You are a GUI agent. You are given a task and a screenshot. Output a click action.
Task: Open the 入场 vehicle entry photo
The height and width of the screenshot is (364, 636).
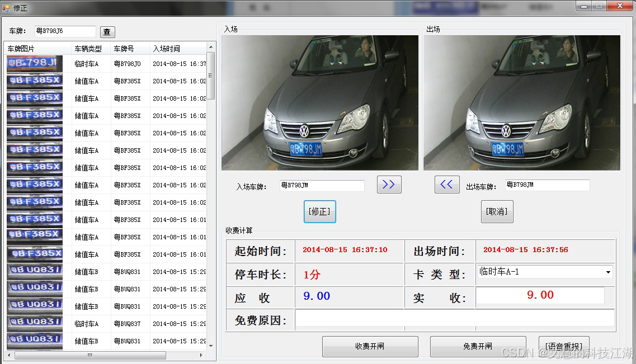coord(319,102)
